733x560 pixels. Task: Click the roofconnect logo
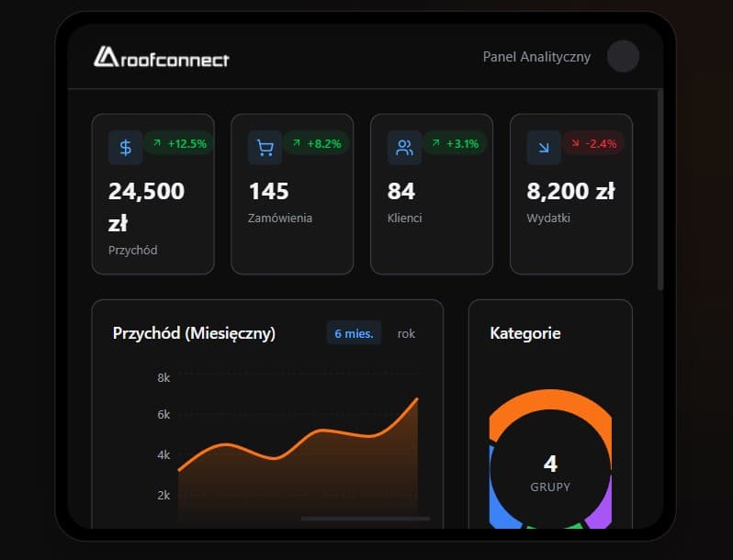pyautogui.click(x=162, y=57)
